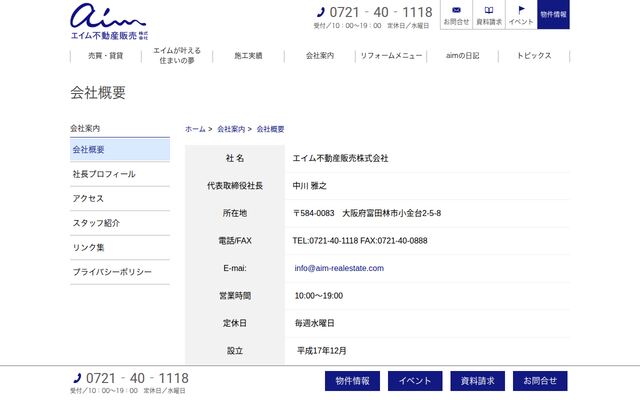This screenshot has width=640, height=400.
Task: Open the aimの日記 navigation item
Action: coord(462,56)
